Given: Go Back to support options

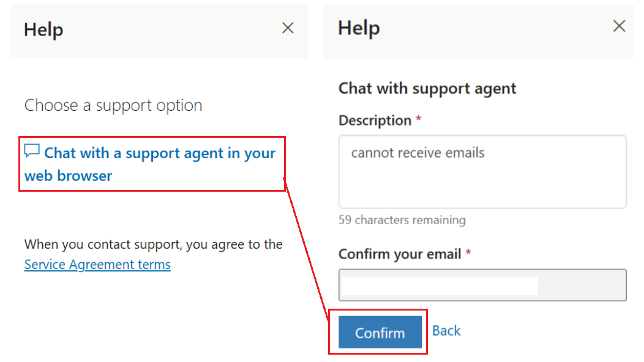Looking at the screenshot, I should coord(446,331).
